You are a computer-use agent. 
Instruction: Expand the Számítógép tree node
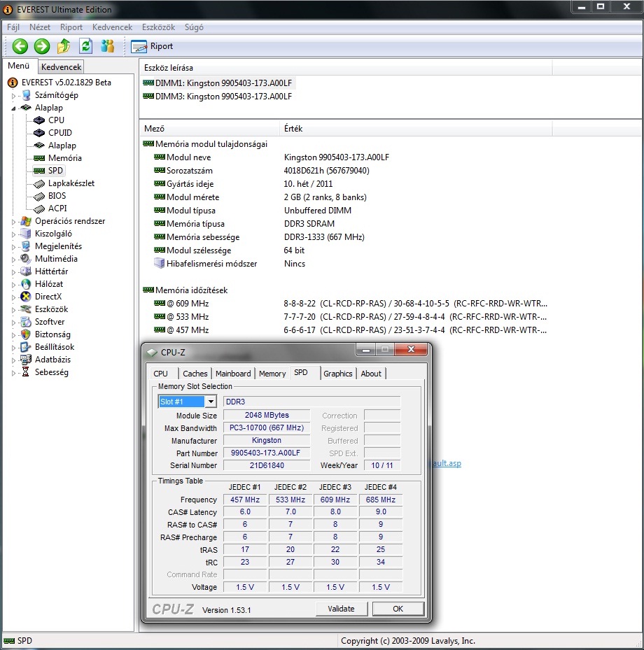click(x=14, y=96)
